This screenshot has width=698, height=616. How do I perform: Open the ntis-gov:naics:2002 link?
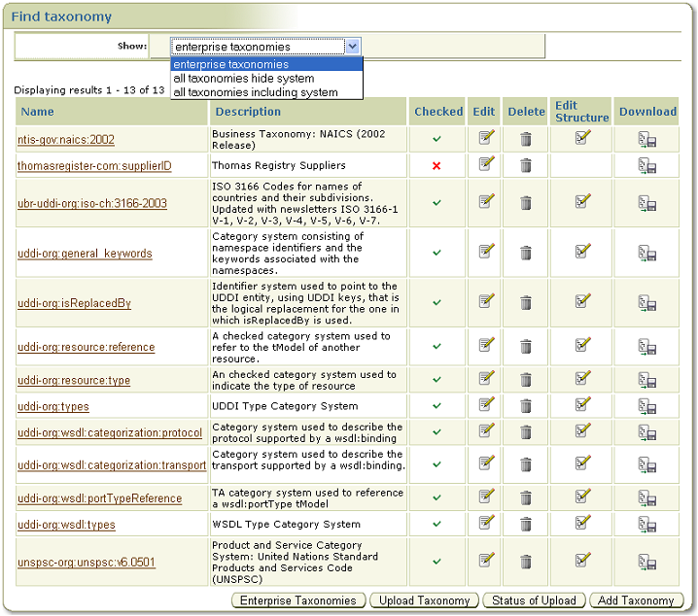point(66,140)
